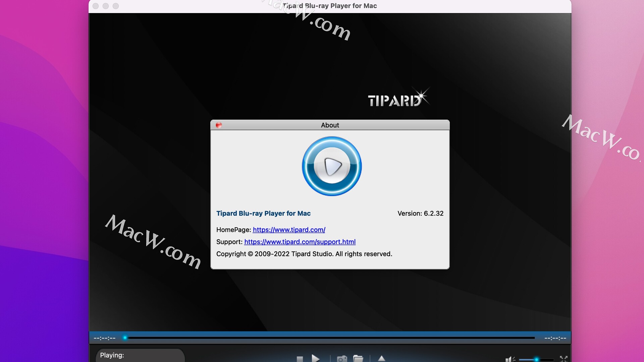Click the Playing status field

[x=140, y=355]
